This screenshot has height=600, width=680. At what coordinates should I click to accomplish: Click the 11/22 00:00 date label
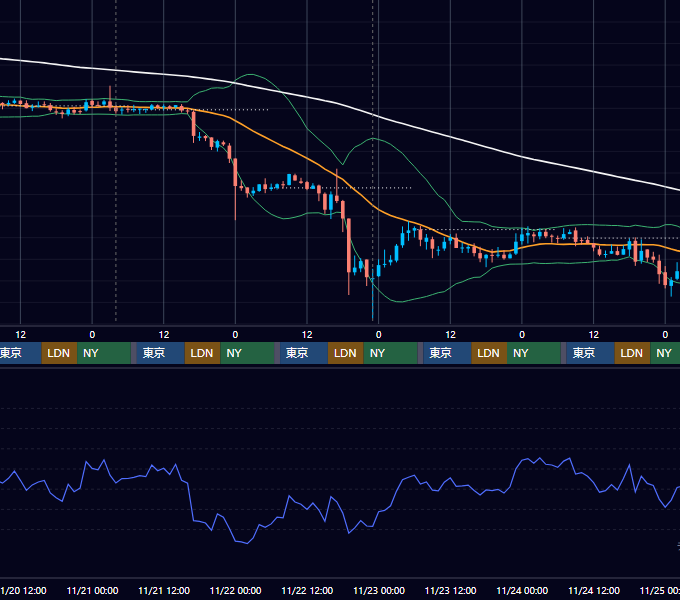coord(235,590)
